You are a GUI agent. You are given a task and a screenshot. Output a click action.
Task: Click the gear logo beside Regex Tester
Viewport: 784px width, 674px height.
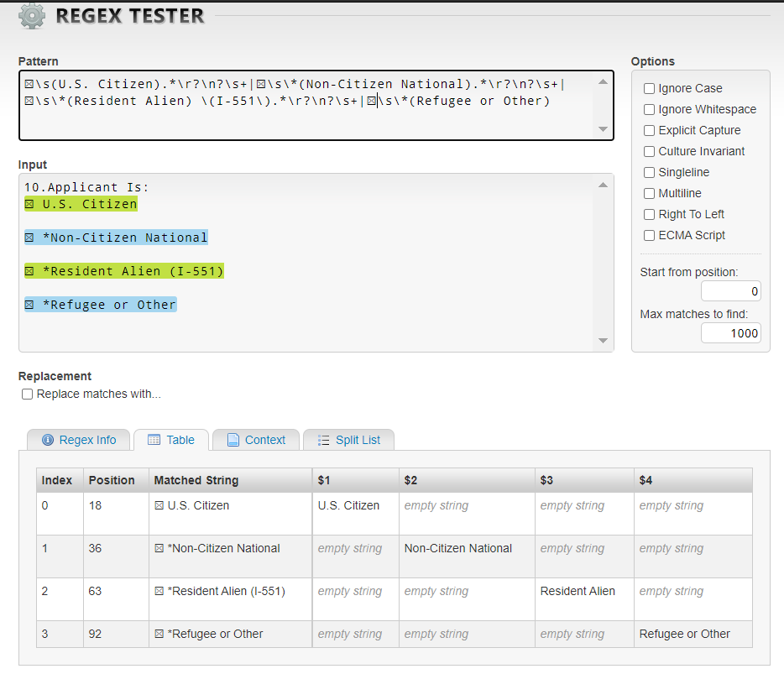32,17
